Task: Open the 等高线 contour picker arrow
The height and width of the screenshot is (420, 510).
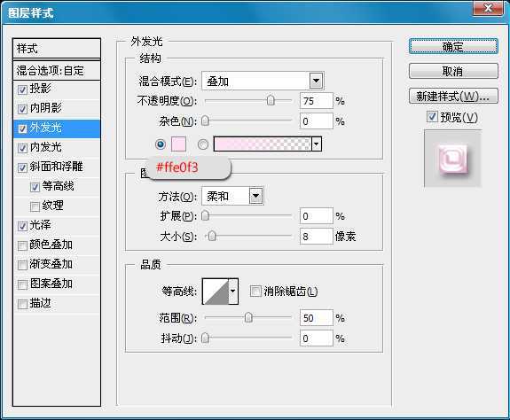Action: coord(233,291)
